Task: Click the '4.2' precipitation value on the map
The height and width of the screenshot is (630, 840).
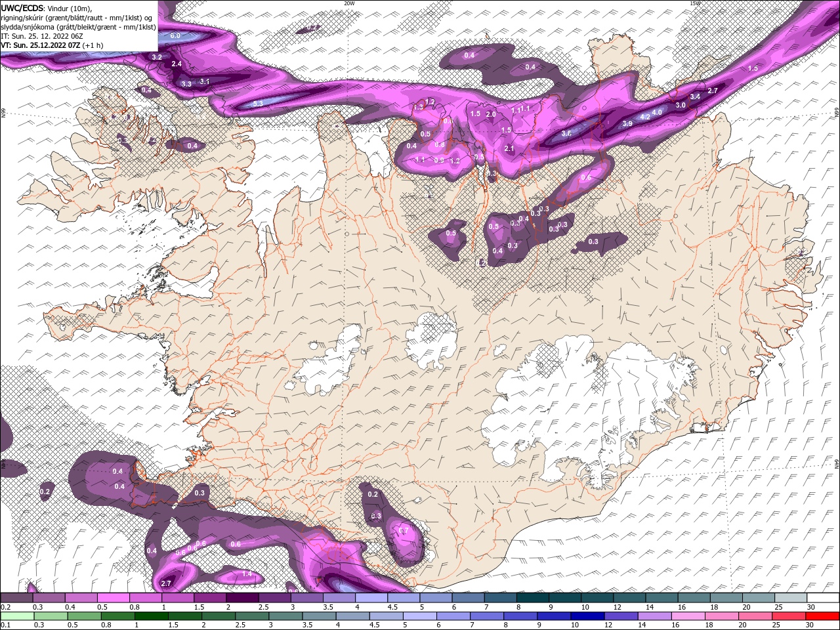Action: (x=645, y=117)
